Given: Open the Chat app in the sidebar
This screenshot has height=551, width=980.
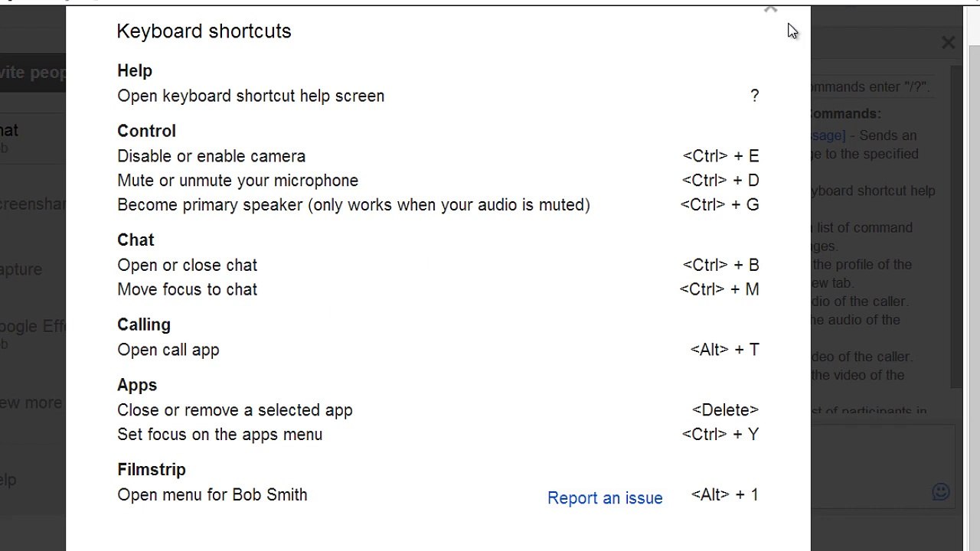Looking at the screenshot, I should tap(11, 131).
